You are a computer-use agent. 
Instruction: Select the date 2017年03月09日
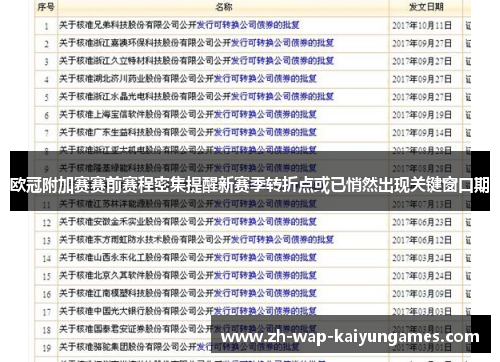(422, 294)
